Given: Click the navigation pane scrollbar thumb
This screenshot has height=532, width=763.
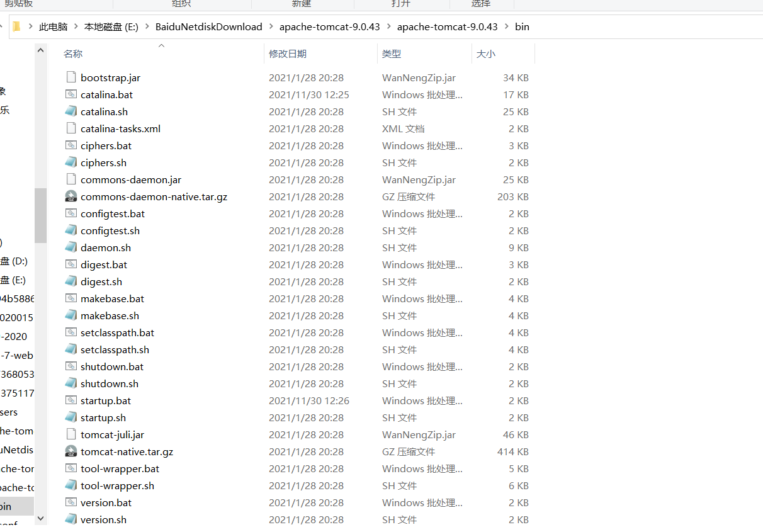Looking at the screenshot, I should coord(41,215).
